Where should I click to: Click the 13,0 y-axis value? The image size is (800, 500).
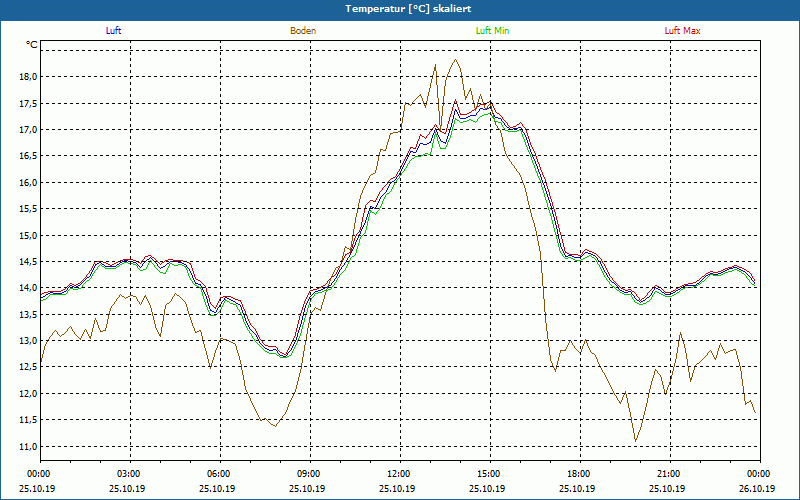(29, 340)
